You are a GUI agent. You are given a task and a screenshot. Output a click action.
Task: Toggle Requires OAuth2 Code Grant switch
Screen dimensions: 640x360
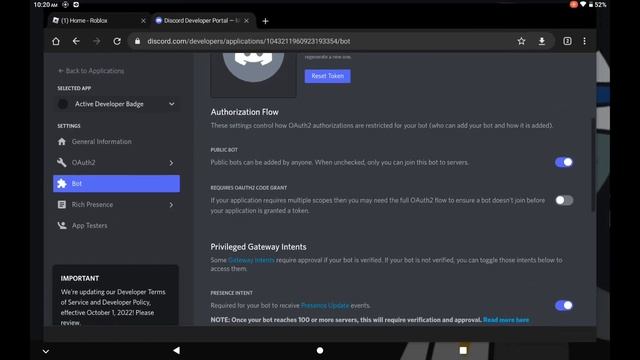tap(564, 200)
